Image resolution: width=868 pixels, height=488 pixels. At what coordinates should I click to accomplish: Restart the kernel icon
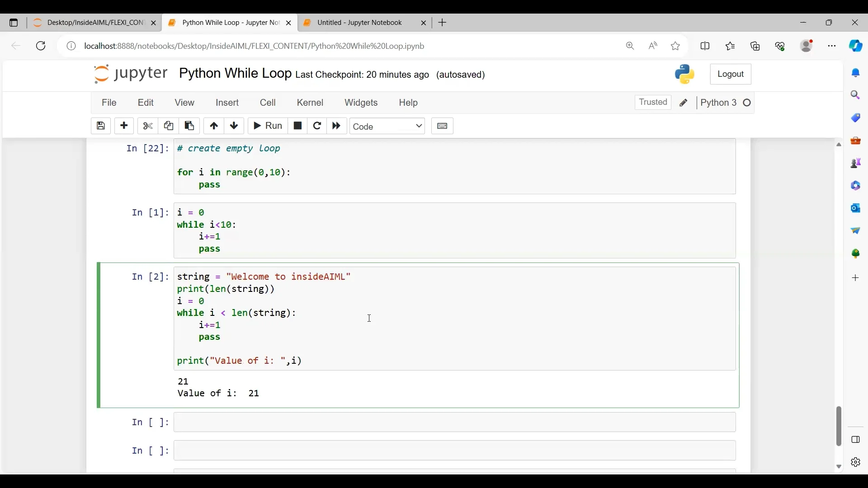[317, 126]
